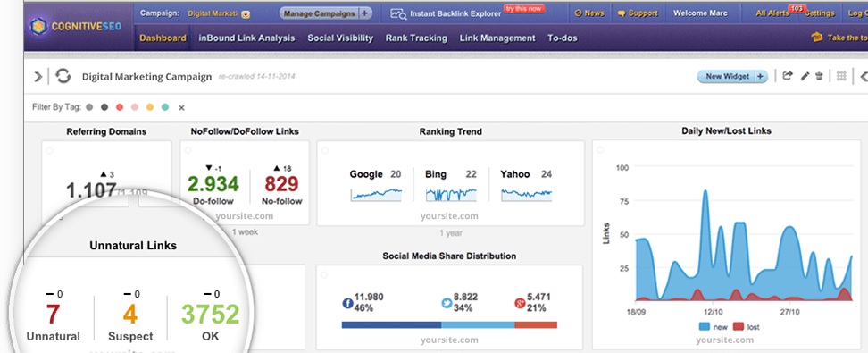
Task: Click the Google ranking sparkline
Action: 376,194
